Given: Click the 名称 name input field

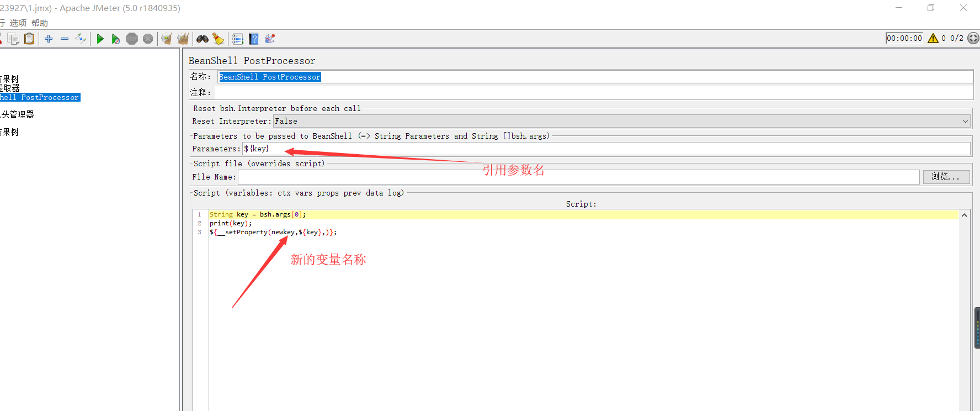Looking at the screenshot, I should (595, 77).
